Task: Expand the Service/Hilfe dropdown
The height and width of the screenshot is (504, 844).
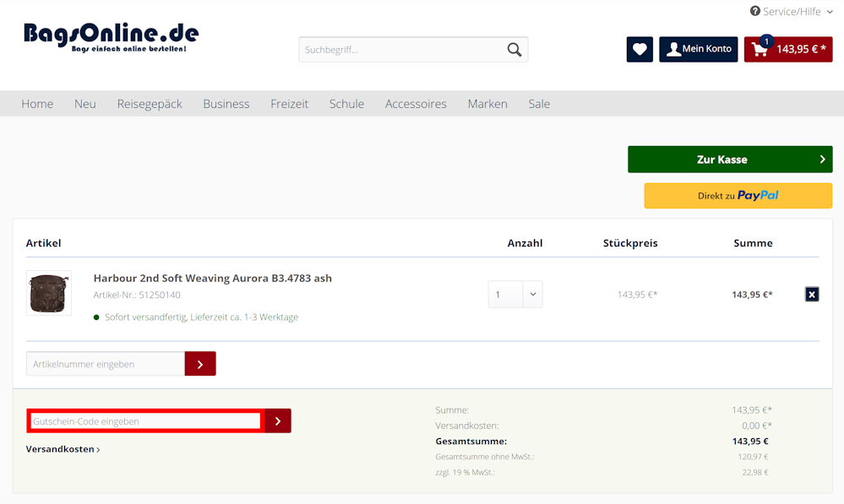Action: tap(792, 11)
